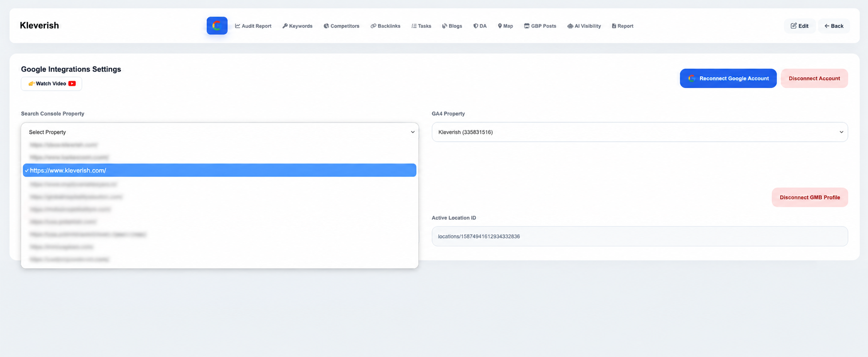Choose the https://www.kleverish.com/ property option
868x357 pixels.
pos(220,171)
